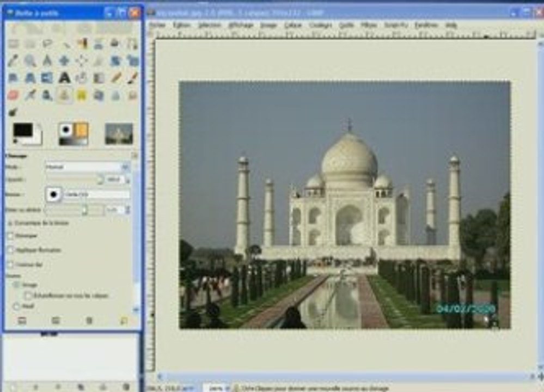
Task: Select the Blur/Sharpen tool
Action: point(115,95)
